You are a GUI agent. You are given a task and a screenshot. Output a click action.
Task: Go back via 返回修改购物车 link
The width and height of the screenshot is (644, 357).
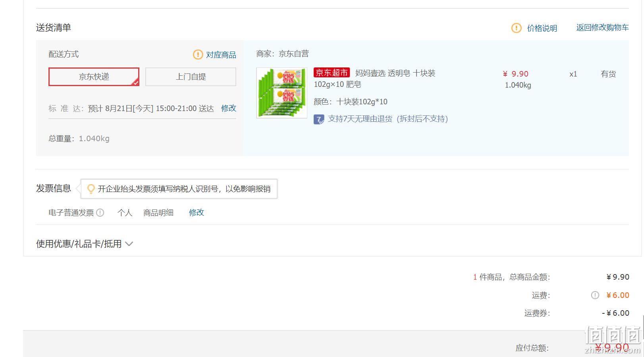[602, 27]
